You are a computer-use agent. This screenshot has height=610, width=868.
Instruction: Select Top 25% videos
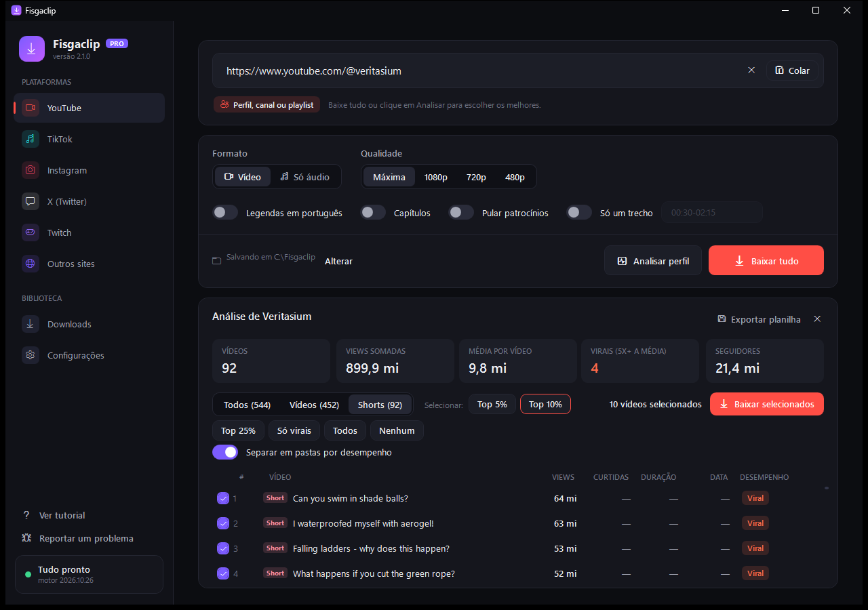click(238, 430)
